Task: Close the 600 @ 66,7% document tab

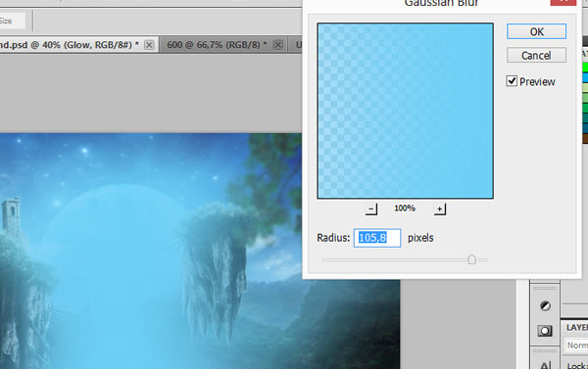Action: pos(278,45)
